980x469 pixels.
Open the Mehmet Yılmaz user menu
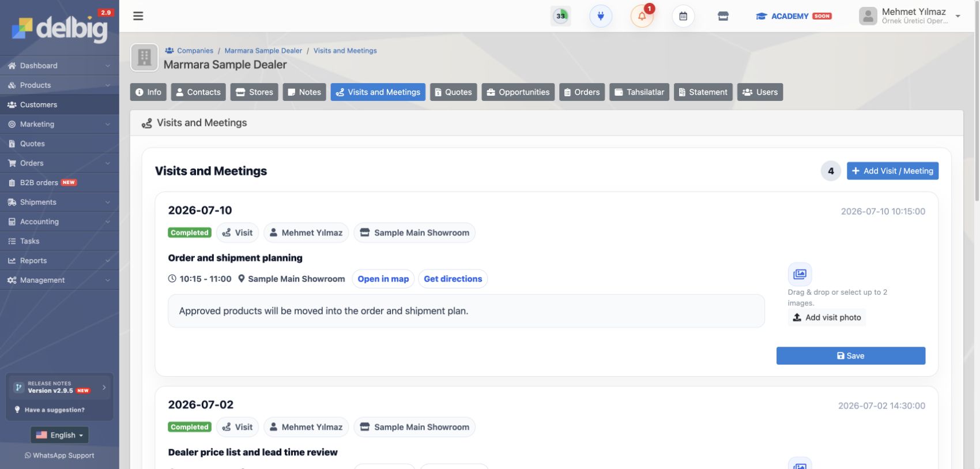coord(910,16)
